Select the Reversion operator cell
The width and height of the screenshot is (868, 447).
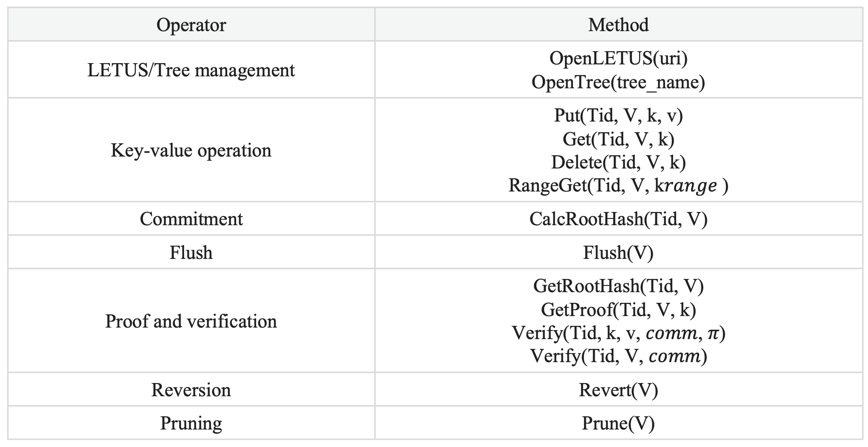191,390
